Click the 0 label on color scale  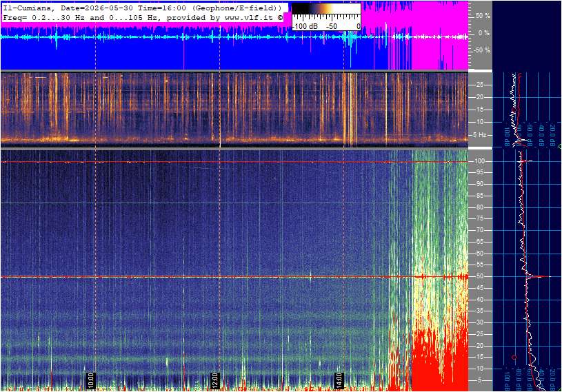point(358,26)
